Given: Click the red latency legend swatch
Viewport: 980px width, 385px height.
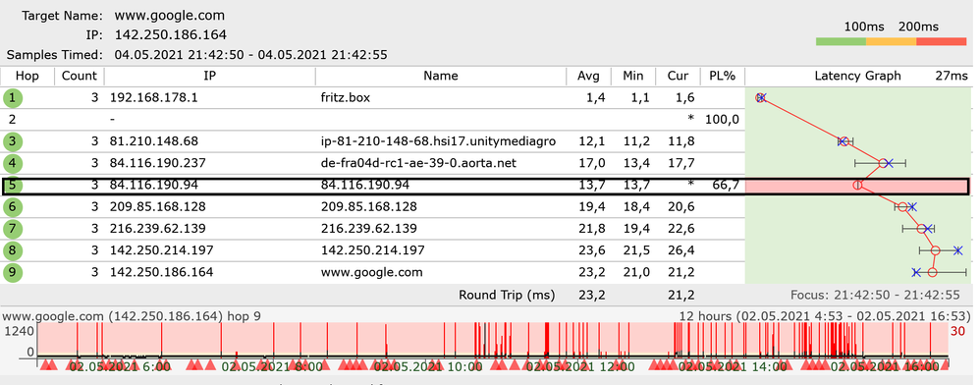Looking at the screenshot, I should pos(942,41).
